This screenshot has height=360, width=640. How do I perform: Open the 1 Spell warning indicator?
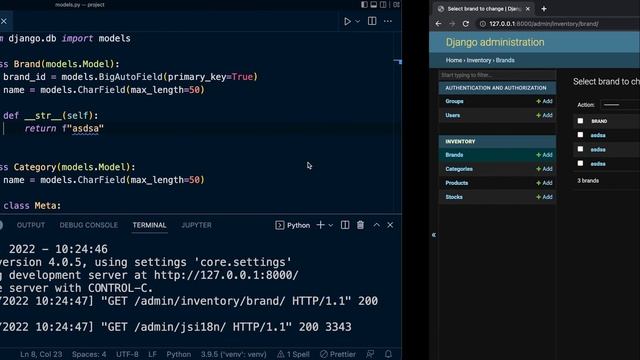293,354
